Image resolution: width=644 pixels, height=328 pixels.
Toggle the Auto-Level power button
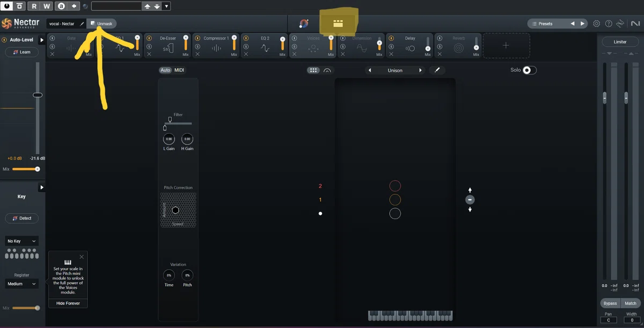coord(4,40)
